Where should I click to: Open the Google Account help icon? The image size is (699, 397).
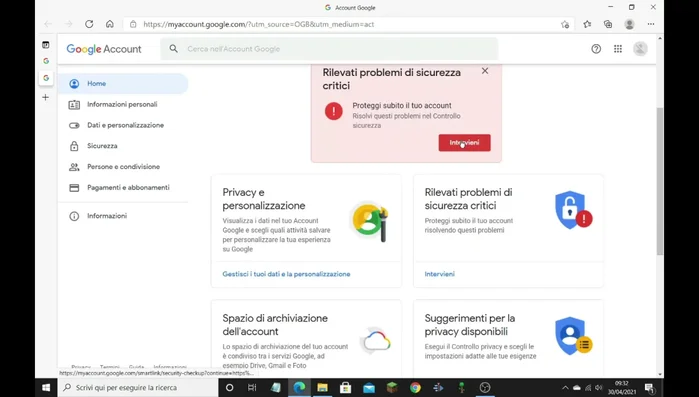pos(596,49)
